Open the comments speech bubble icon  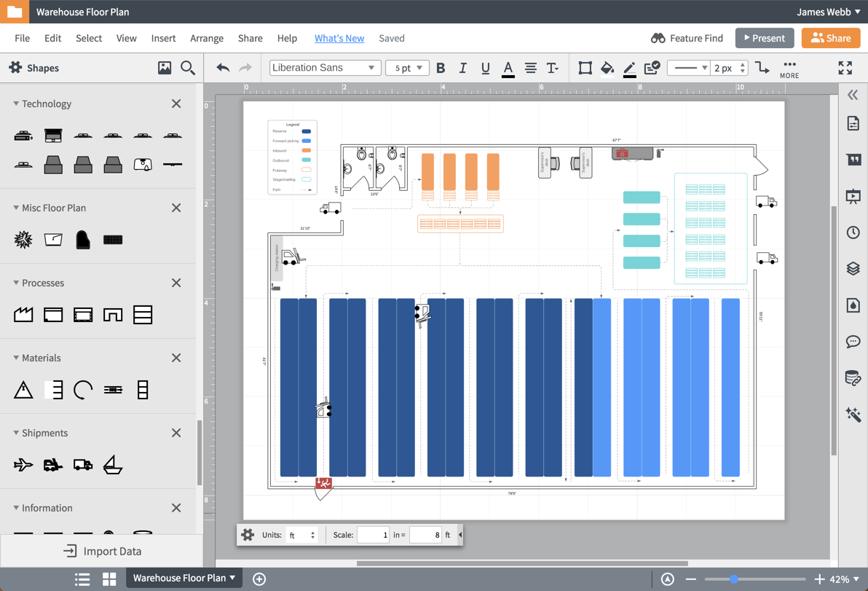tap(853, 341)
